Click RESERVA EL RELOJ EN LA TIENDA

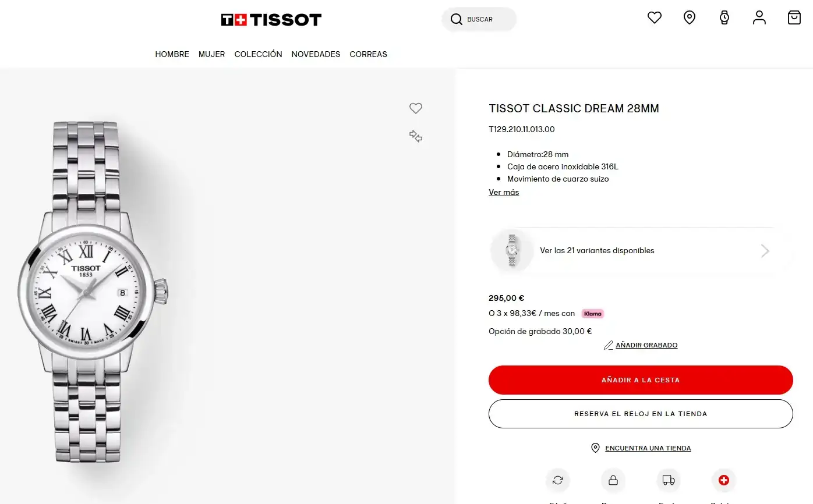tap(641, 414)
